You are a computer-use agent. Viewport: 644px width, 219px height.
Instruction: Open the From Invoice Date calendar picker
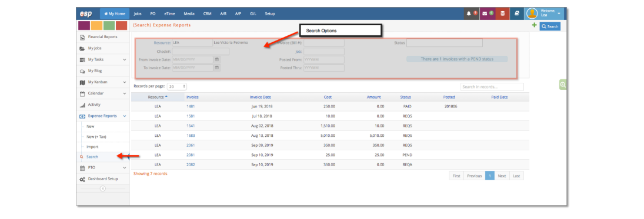(217, 59)
